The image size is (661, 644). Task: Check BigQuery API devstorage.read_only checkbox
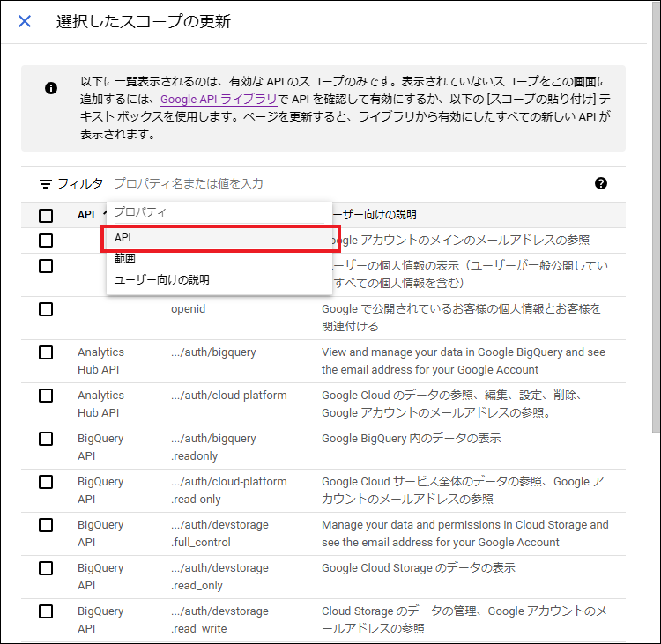pos(46,568)
